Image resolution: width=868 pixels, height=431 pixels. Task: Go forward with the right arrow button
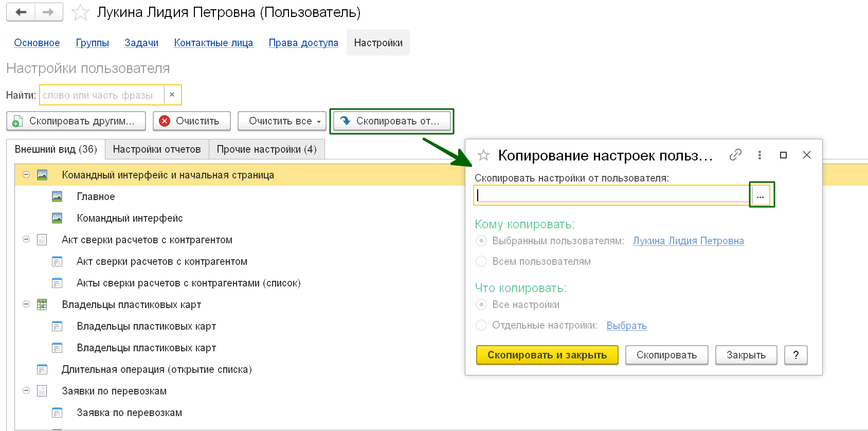49,12
